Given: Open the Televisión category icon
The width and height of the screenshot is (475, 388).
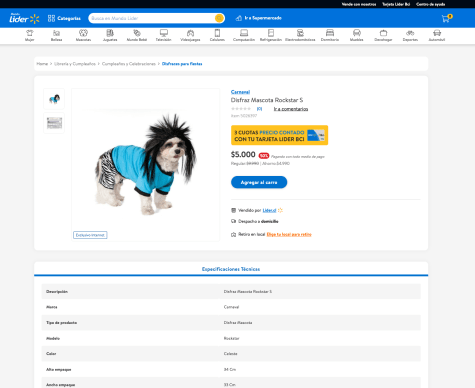Looking at the screenshot, I should pos(163,35).
